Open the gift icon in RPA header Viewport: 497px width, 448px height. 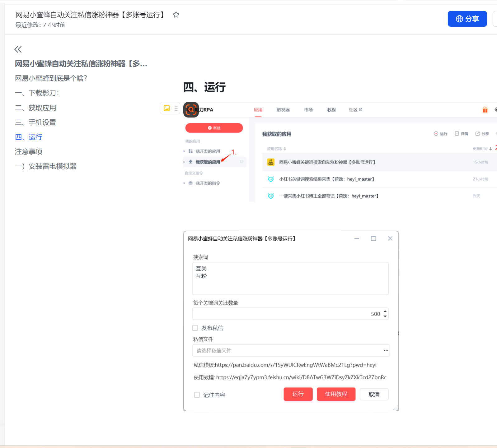[485, 110]
